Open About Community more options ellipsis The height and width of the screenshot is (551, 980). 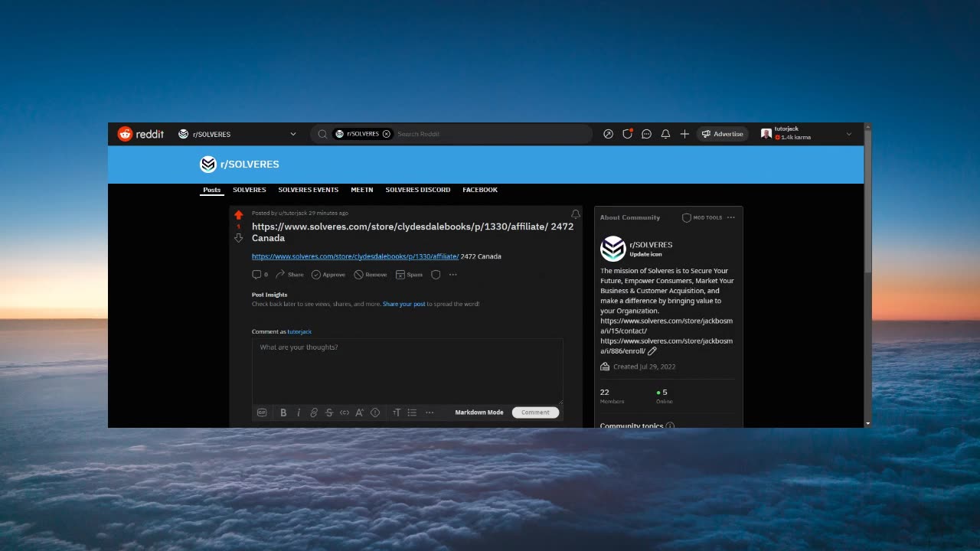click(x=731, y=217)
